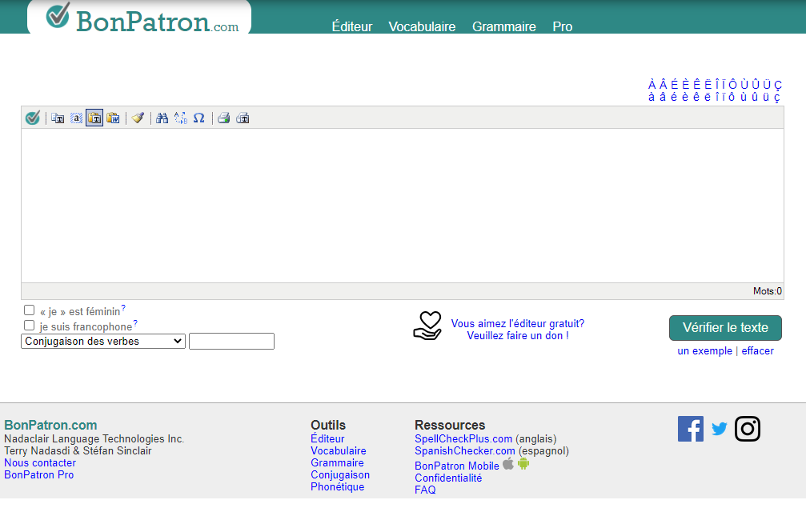
Task: Check the « je » est féminin checkbox
Action: click(29, 310)
